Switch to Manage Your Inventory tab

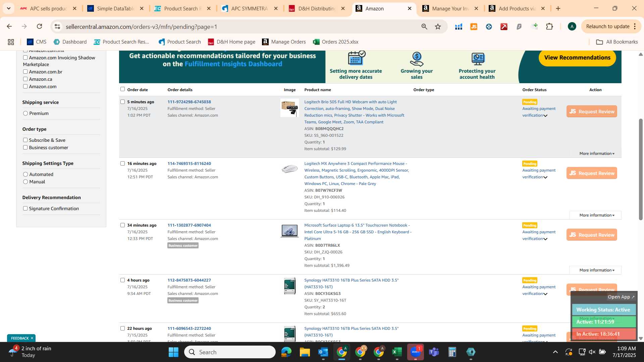point(450,8)
